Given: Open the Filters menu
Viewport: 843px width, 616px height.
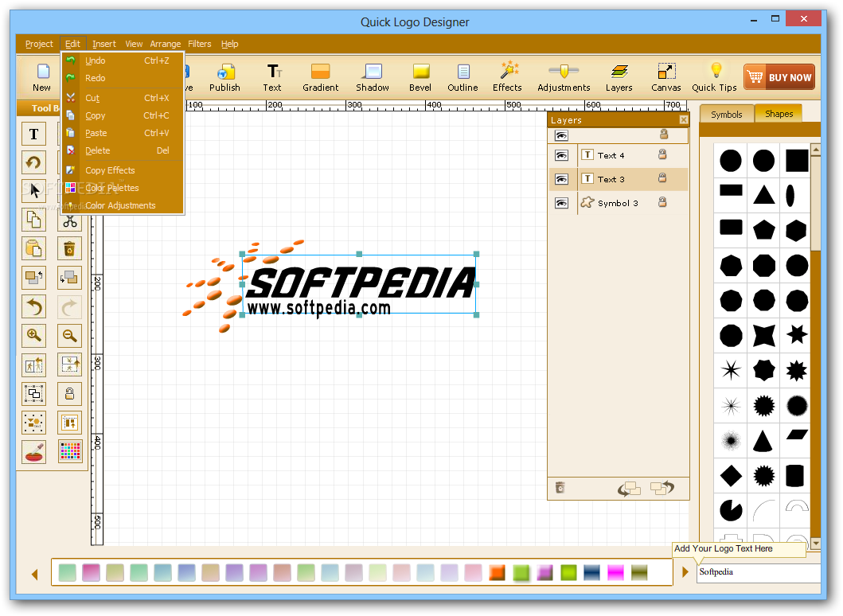Looking at the screenshot, I should (200, 44).
